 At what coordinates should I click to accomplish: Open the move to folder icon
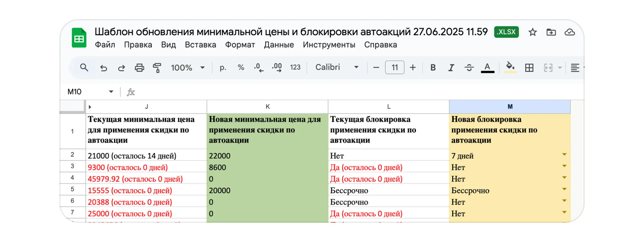pos(551,32)
